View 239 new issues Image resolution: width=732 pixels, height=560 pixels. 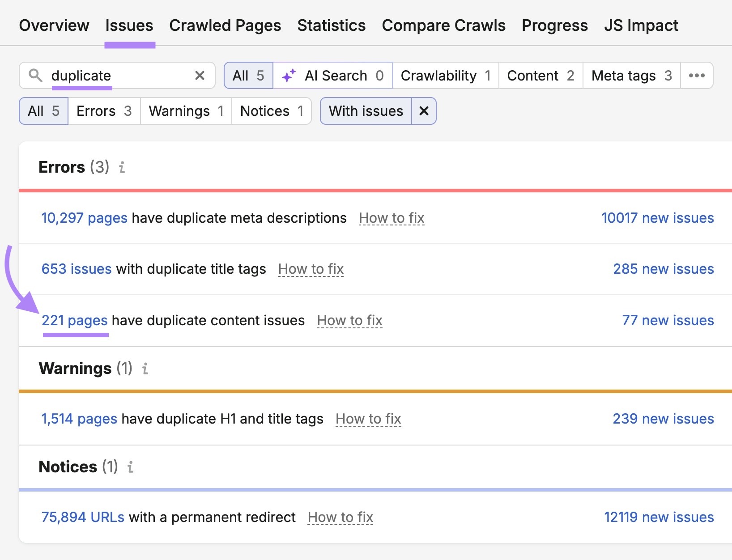[x=663, y=419]
